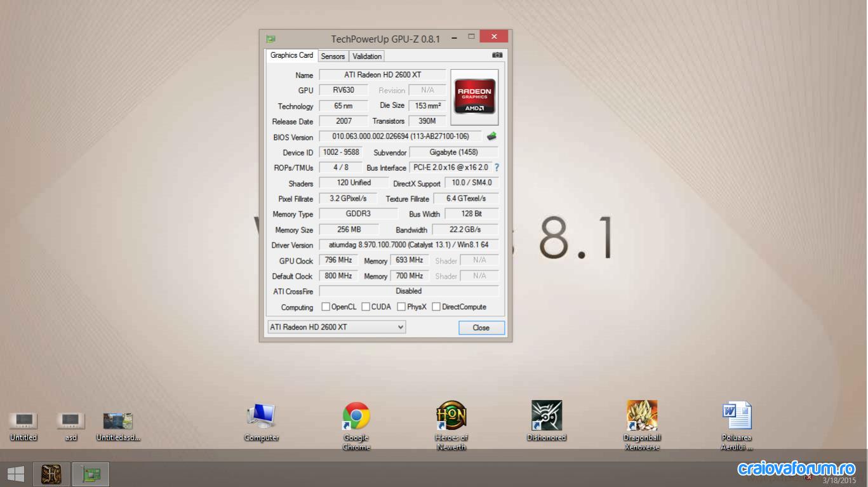Open the Computer desktop icon

coord(261,422)
